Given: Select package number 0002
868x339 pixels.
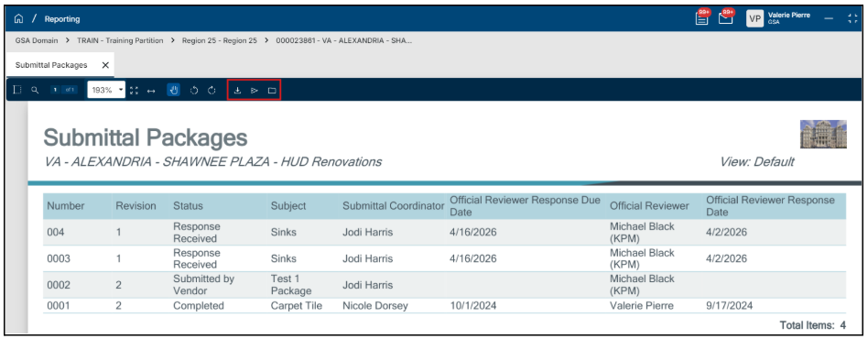Looking at the screenshot, I should [58, 285].
